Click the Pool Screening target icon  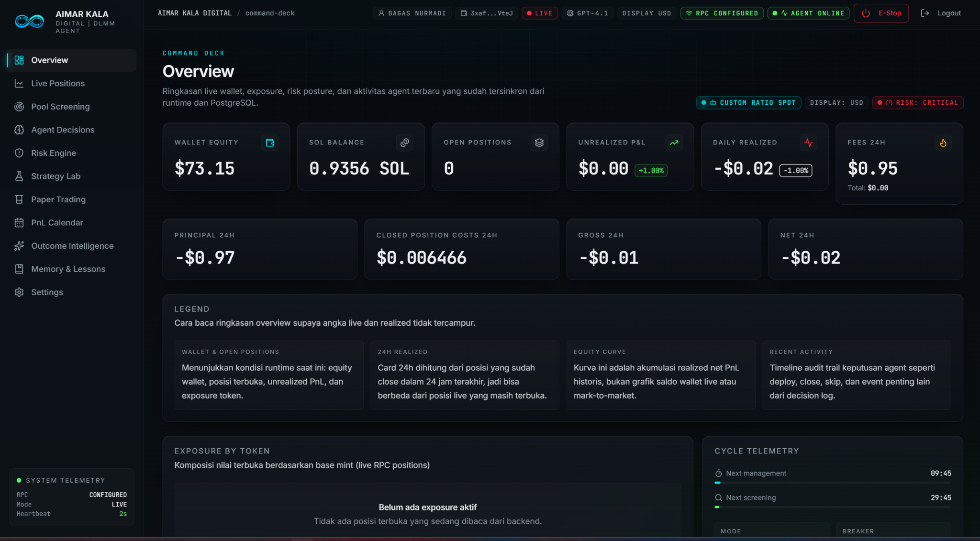coord(19,107)
